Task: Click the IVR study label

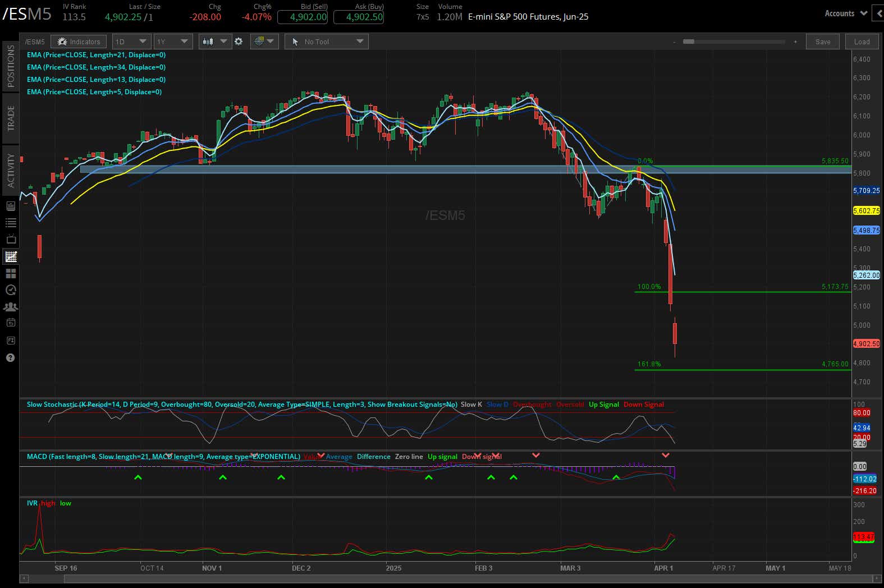Action: pos(32,503)
